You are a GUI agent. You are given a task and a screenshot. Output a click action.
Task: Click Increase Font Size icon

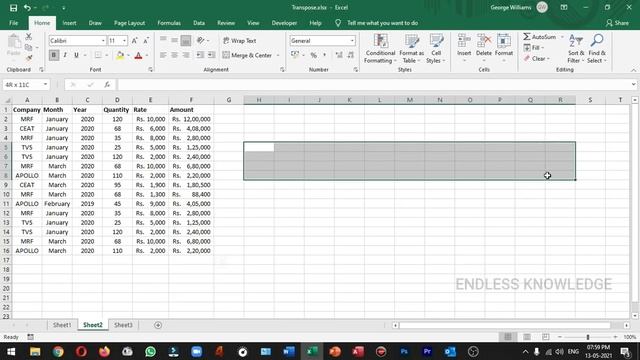134,40
